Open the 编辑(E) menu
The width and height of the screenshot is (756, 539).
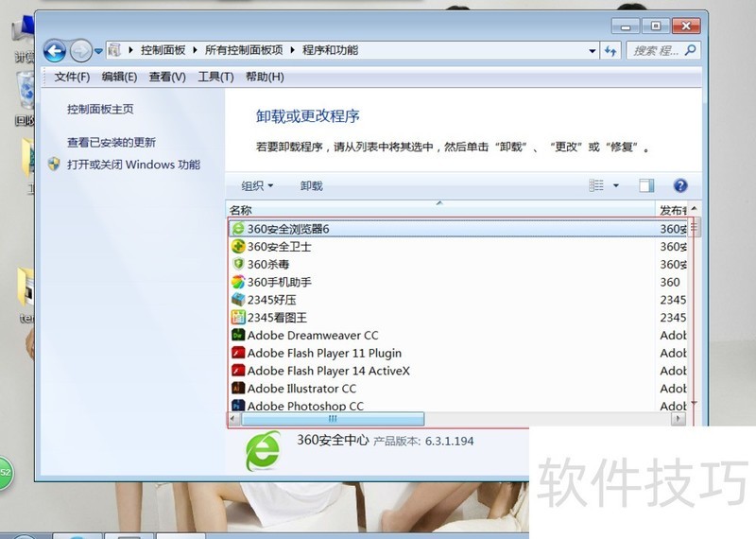click(x=120, y=77)
